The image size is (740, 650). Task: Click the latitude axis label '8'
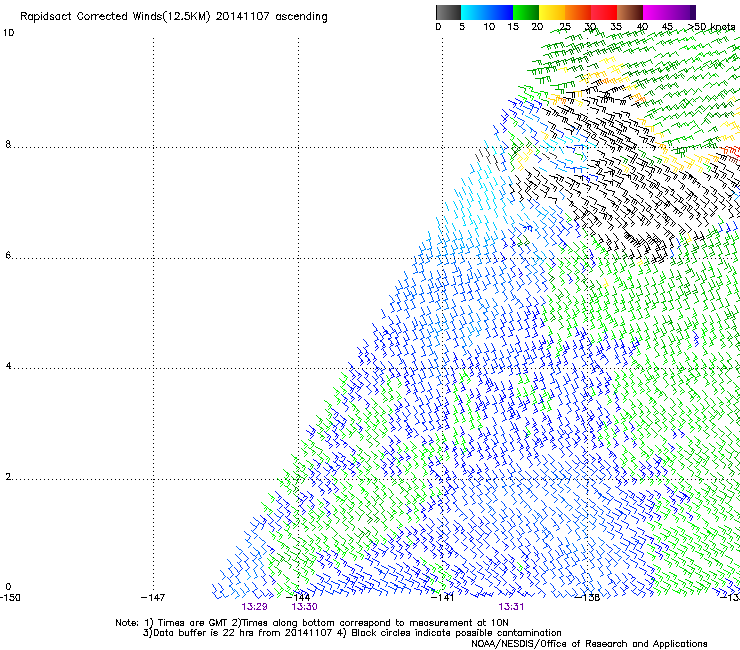8,144
